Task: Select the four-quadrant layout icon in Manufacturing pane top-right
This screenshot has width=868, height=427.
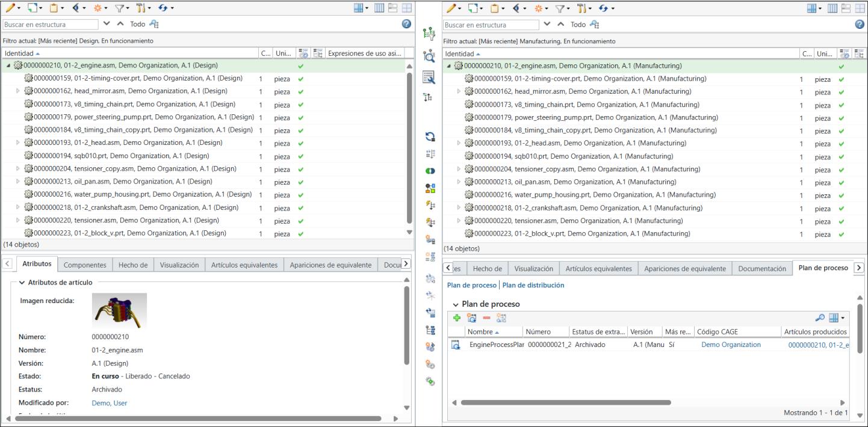Action: (x=860, y=8)
